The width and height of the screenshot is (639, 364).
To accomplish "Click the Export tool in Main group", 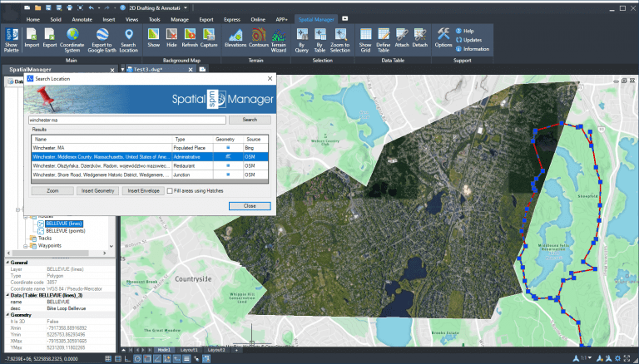I will [x=50, y=38].
